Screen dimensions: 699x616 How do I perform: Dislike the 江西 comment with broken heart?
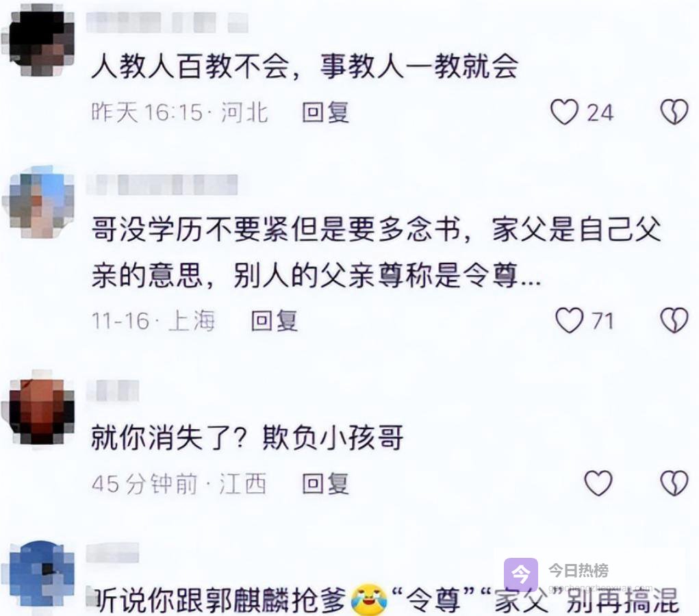coord(674,483)
